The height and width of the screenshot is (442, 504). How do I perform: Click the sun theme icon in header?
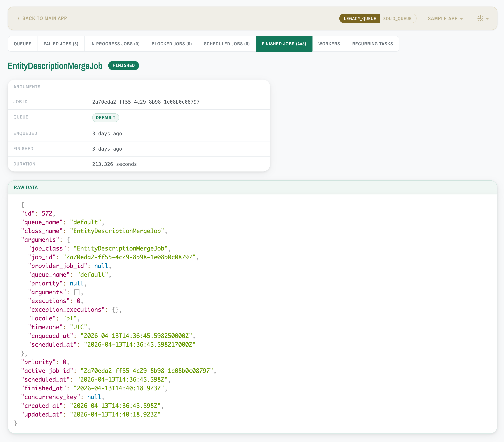[x=480, y=18]
